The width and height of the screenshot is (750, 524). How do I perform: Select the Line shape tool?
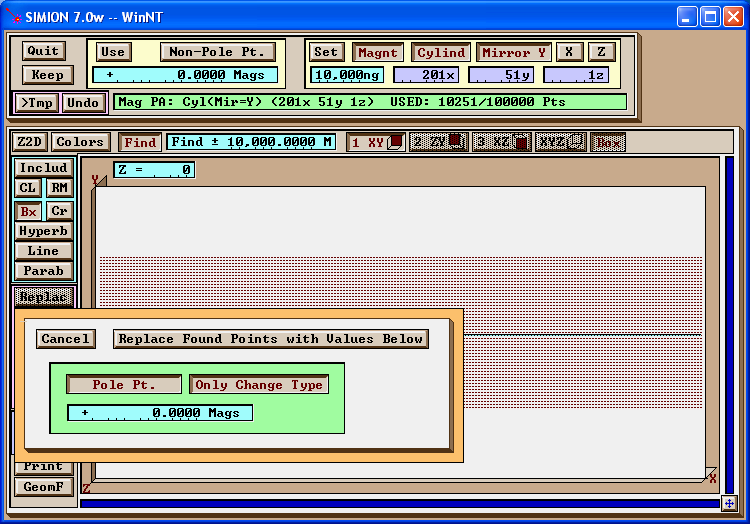coord(44,251)
